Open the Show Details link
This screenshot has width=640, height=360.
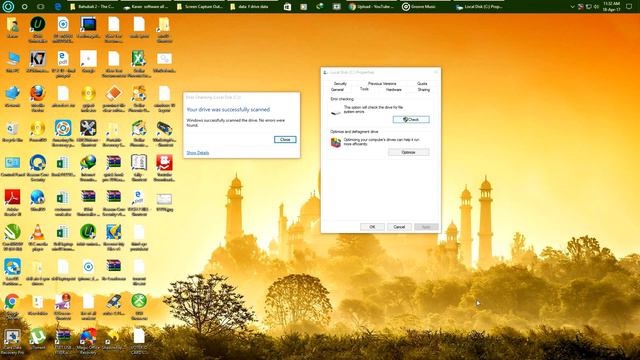(198, 153)
